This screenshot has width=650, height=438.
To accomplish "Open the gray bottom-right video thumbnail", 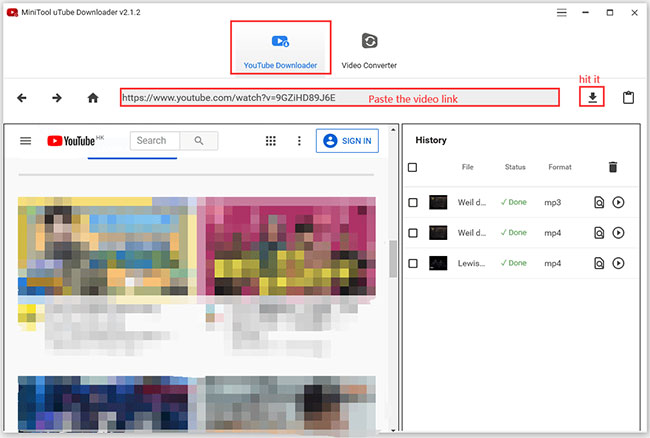I will [291, 403].
